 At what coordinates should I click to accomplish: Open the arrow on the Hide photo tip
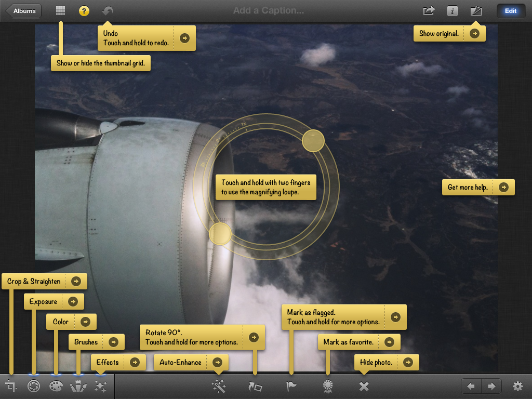coord(407,362)
